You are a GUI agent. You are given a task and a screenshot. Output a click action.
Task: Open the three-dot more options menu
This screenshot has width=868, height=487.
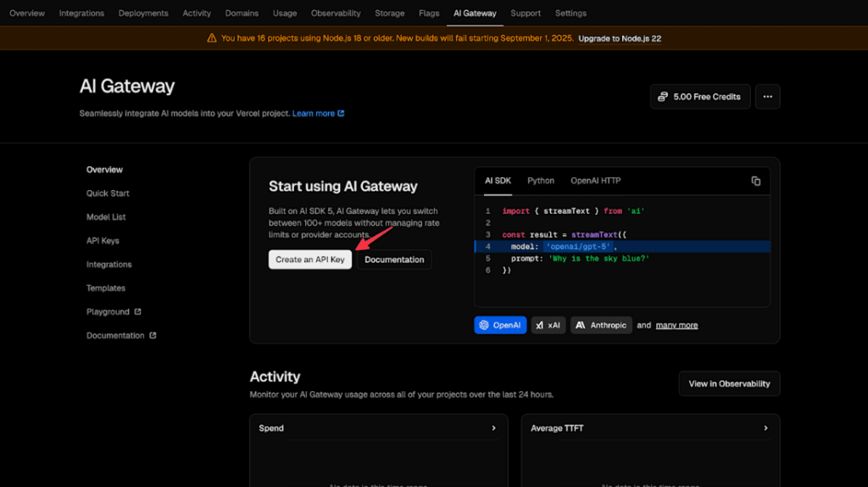point(767,97)
